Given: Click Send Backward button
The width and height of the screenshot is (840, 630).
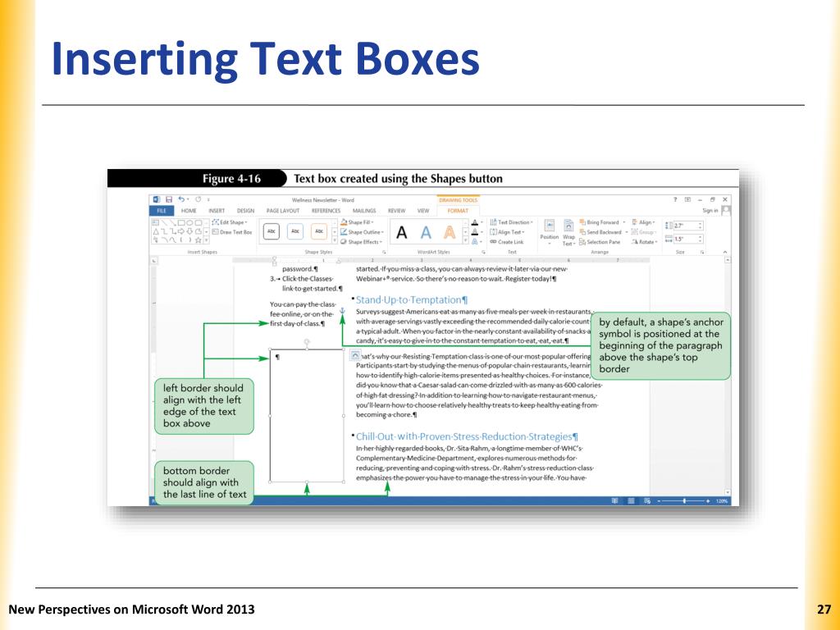Looking at the screenshot, I should click(x=600, y=232).
